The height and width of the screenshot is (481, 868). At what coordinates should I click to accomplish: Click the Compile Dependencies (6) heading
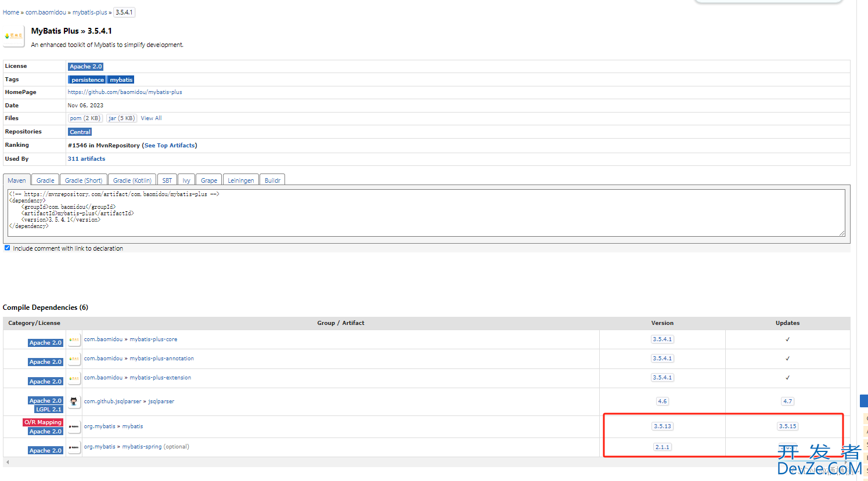pyautogui.click(x=45, y=308)
